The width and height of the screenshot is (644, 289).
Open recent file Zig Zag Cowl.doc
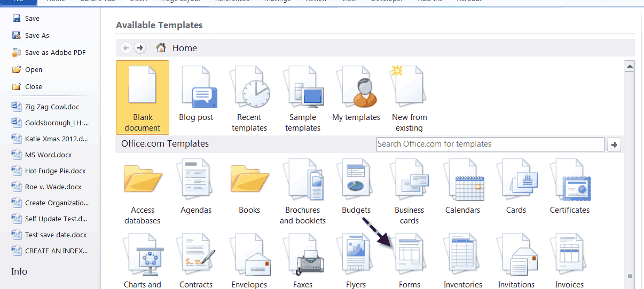46,107
